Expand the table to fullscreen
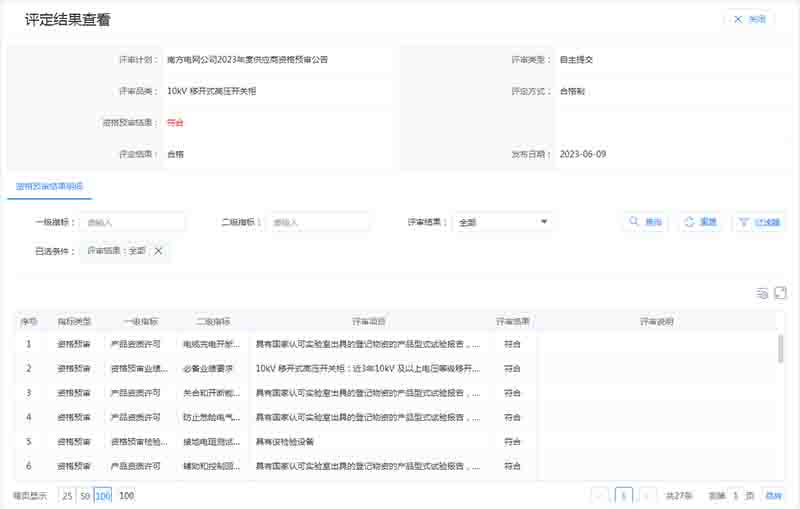The width and height of the screenshot is (800, 509). coord(781,293)
